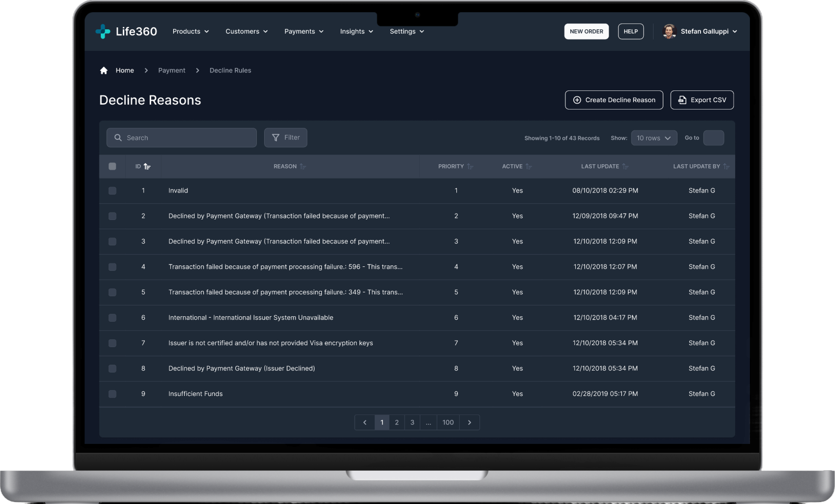Viewport: 835px width, 504px height.
Task: Select the Insufficient Funds row checkbox
Action: pos(112,394)
